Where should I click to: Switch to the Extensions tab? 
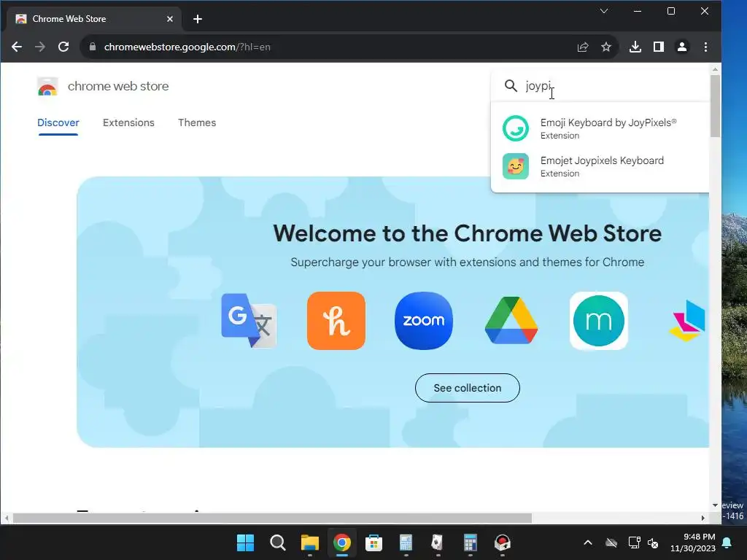[x=128, y=122]
